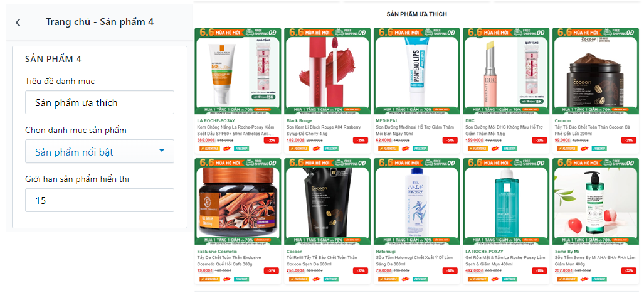644x293 pixels.
Task: Click Freeship badge under Mediheal lip balm
Action: click(x=420, y=148)
